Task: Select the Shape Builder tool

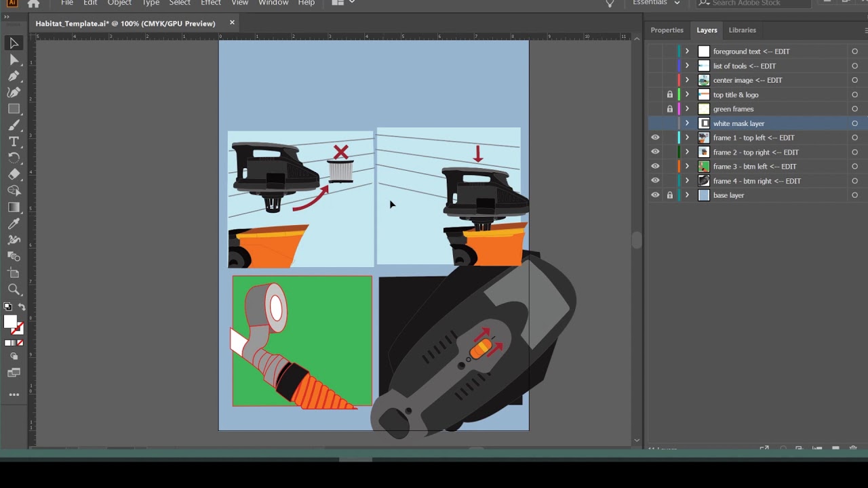Action: pos(14,190)
